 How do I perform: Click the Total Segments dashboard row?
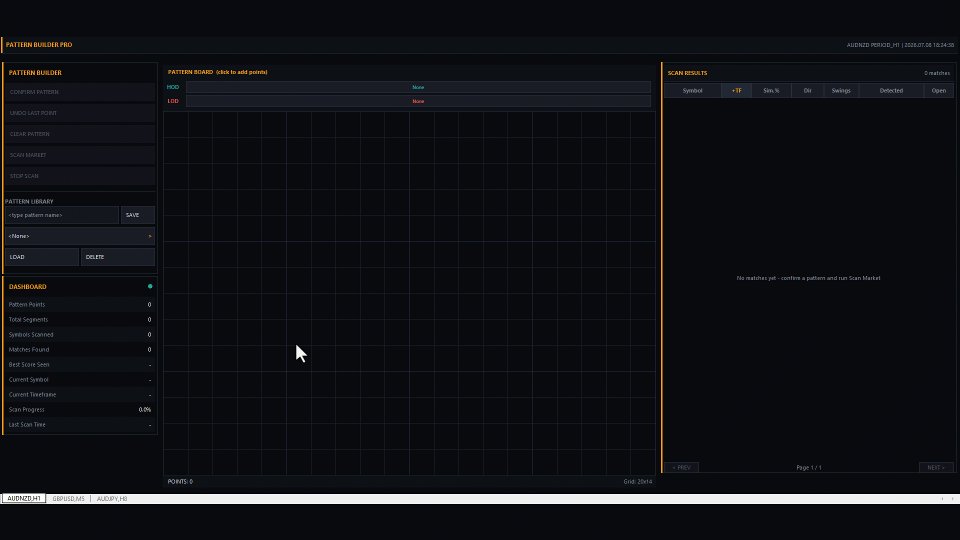(x=80, y=320)
